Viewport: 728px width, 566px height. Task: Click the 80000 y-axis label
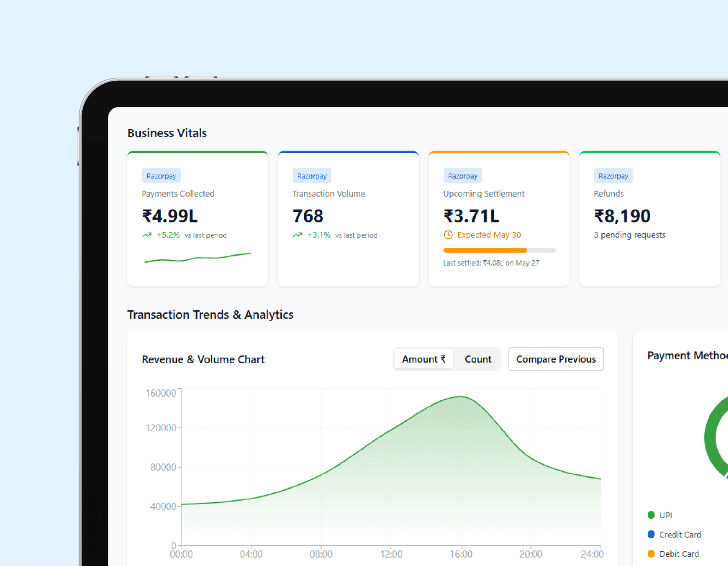pos(163,467)
